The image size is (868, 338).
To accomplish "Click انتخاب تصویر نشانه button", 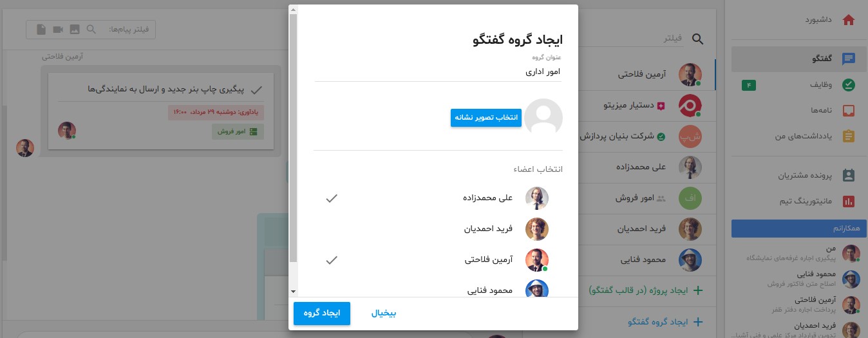I will click(486, 117).
